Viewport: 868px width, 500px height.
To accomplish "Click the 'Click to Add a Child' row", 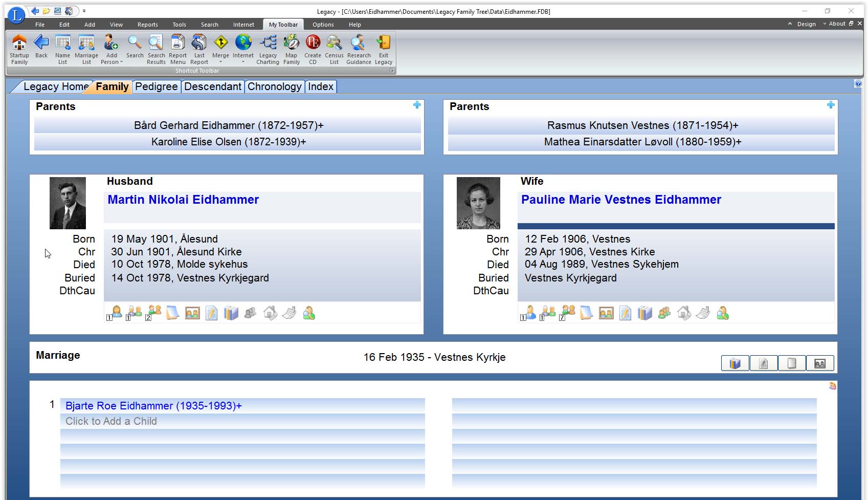I will (x=111, y=421).
